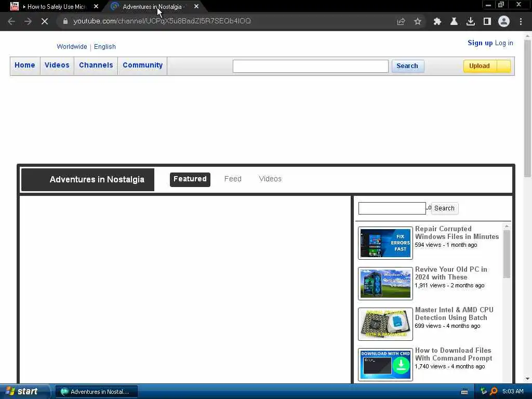Click '699 views - 4 months ago' text
The height and width of the screenshot is (399, 532).
pyautogui.click(x=447, y=326)
